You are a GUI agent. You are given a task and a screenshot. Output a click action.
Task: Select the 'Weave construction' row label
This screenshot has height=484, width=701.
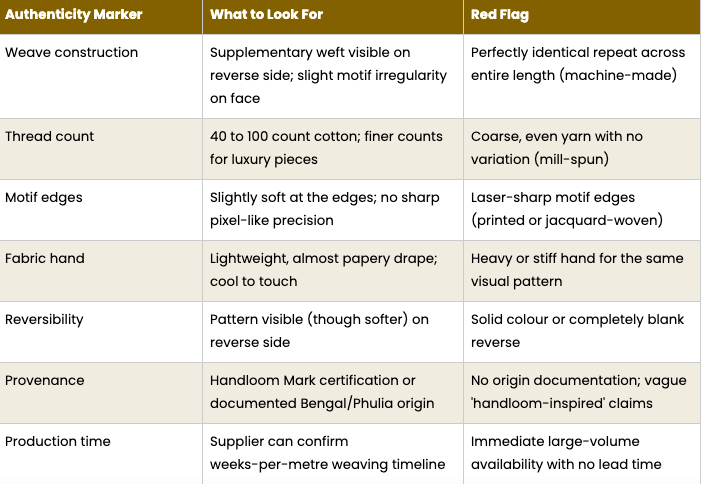point(72,52)
